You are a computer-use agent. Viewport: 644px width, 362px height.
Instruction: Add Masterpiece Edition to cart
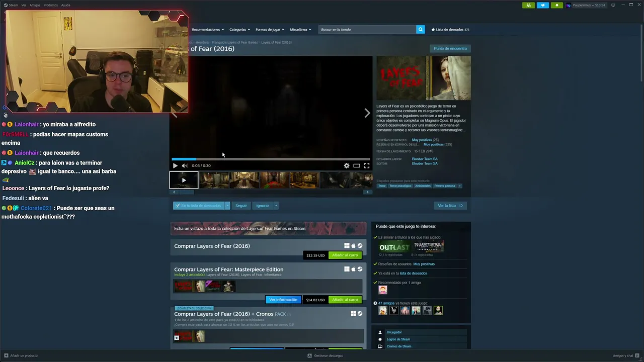click(345, 300)
